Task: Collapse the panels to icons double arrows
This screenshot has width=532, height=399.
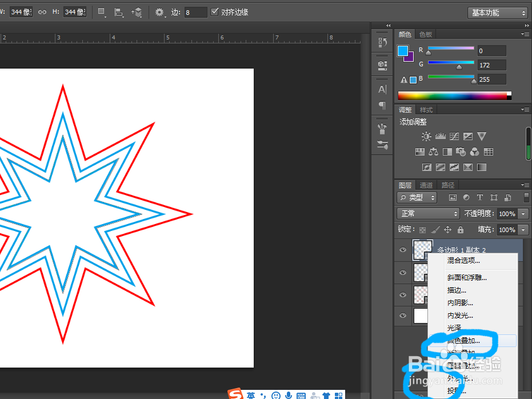Action: coord(527,26)
